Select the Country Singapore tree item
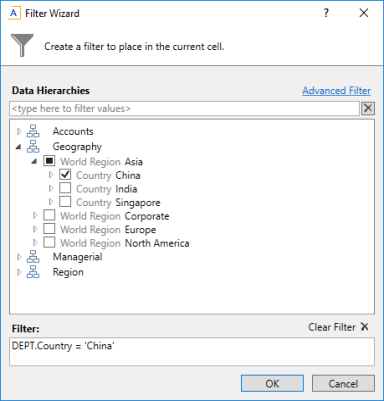 coord(118,202)
